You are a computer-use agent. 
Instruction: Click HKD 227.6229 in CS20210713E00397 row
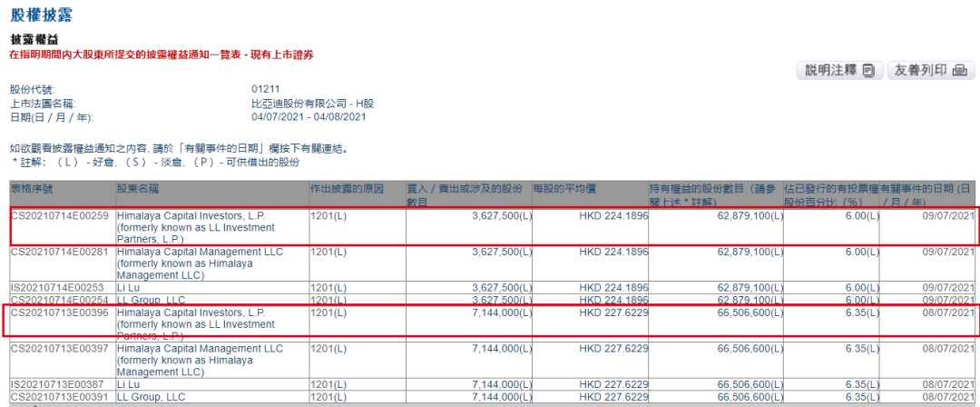pos(613,348)
